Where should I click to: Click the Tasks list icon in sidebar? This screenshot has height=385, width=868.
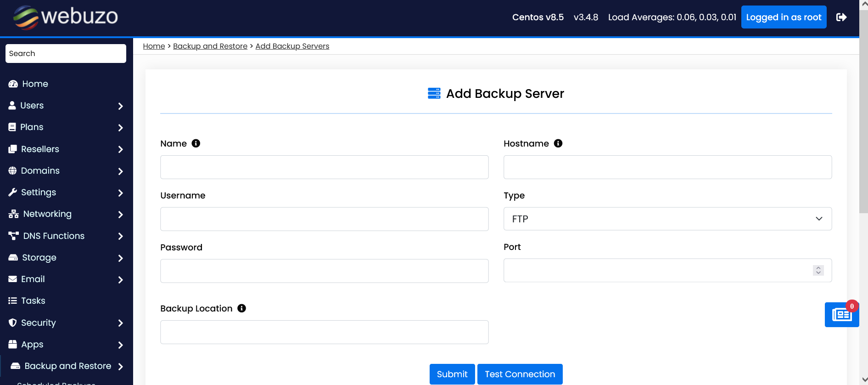tap(13, 300)
